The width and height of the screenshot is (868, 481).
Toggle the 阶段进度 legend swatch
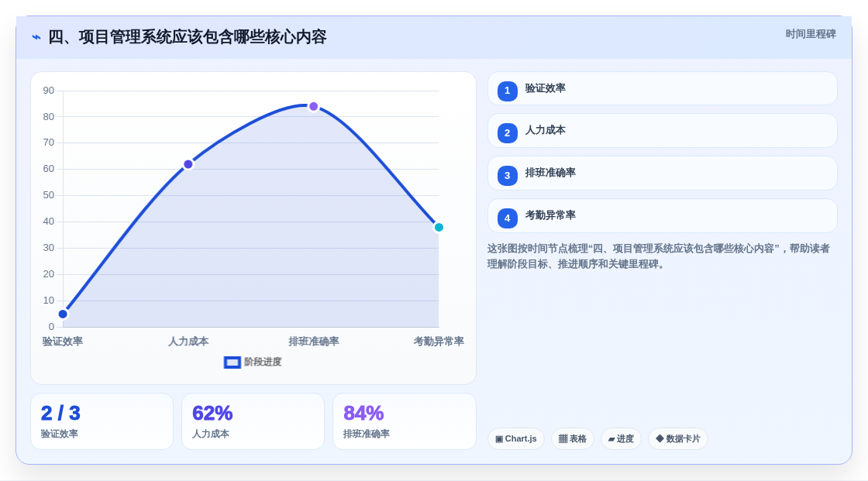[x=232, y=362]
